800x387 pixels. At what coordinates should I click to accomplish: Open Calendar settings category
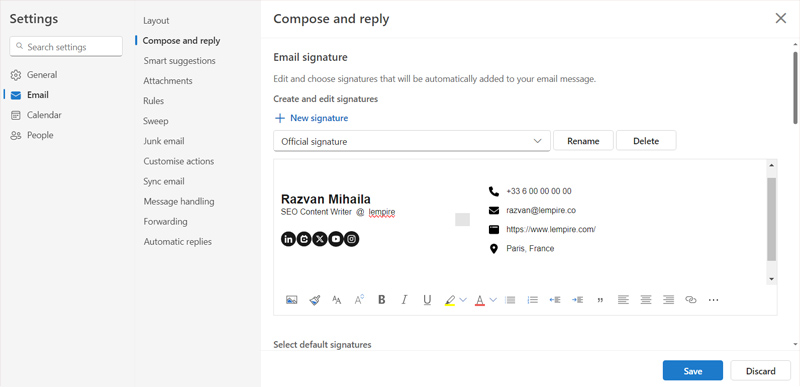click(x=44, y=115)
